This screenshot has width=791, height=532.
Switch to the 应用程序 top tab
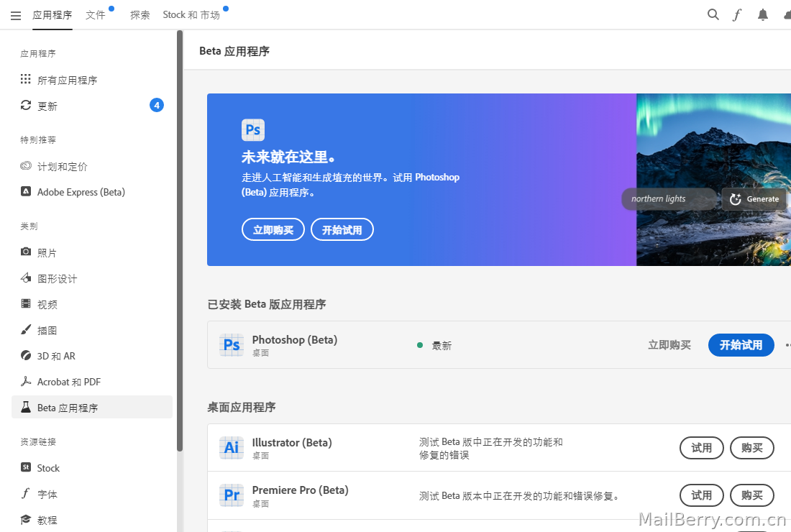point(52,15)
